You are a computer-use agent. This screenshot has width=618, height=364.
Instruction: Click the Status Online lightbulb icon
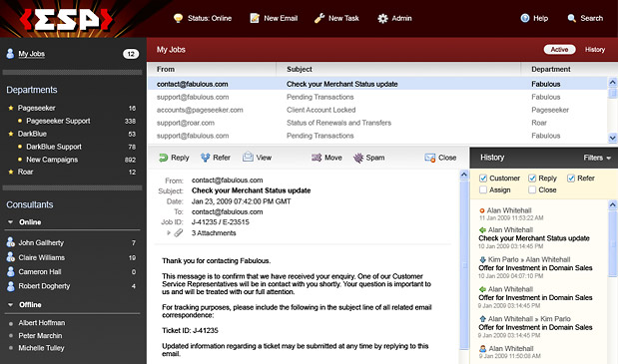pyautogui.click(x=178, y=18)
